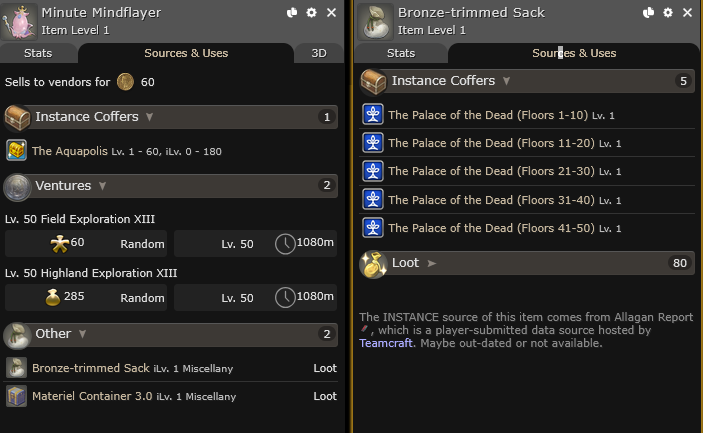Click Palace of the Dead Floors 1-10 icon

(x=372, y=116)
